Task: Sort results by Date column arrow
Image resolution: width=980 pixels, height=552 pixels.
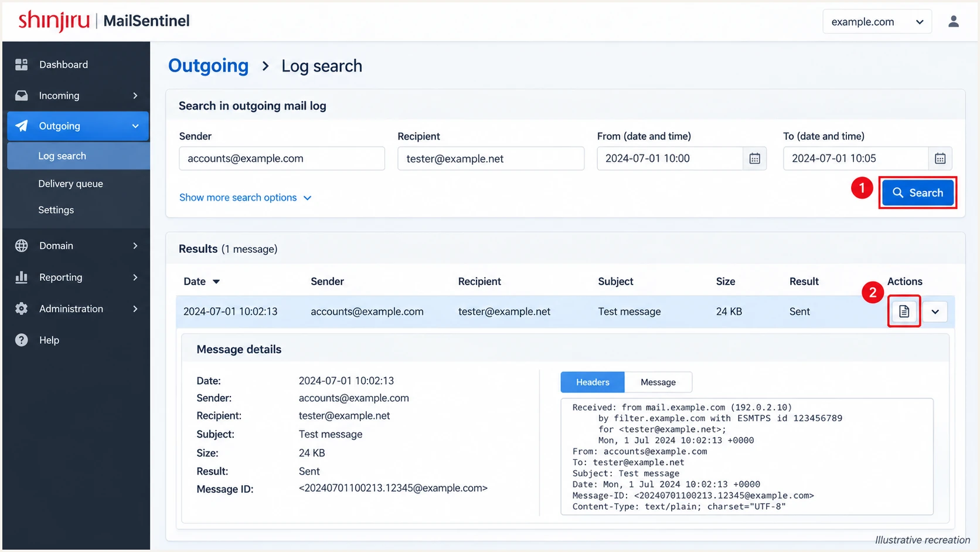Action: [x=216, y=282]
